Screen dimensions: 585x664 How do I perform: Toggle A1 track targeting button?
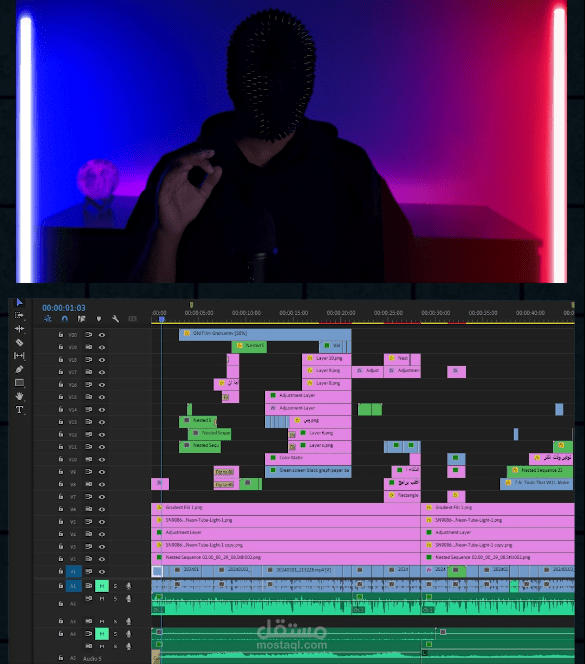point(73,586)
